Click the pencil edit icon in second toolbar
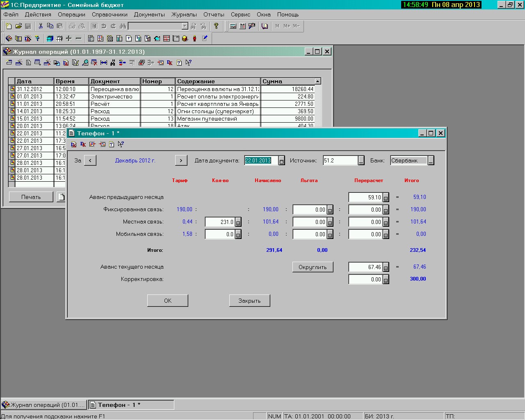Viewport: 525px width, 420px height. (205, 39)
